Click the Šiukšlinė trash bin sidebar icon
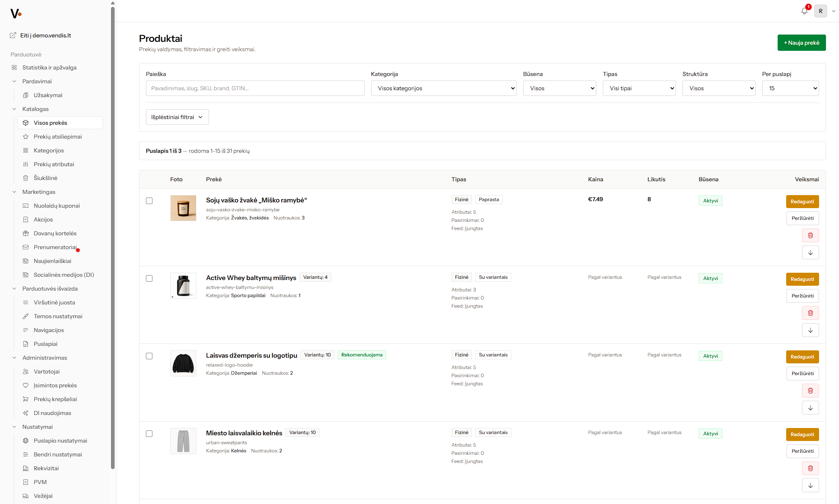839x504 pixels. click(26, 178)
